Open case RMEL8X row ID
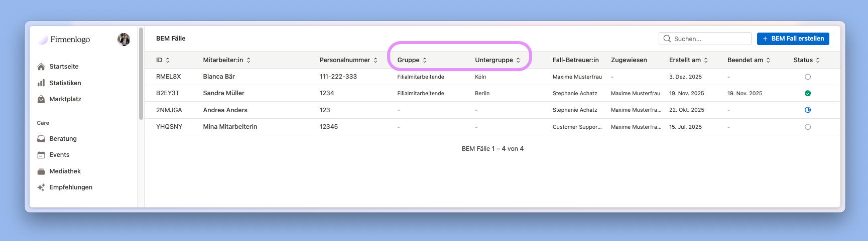The width and height of the screenshot is (868, 241). 168,77
